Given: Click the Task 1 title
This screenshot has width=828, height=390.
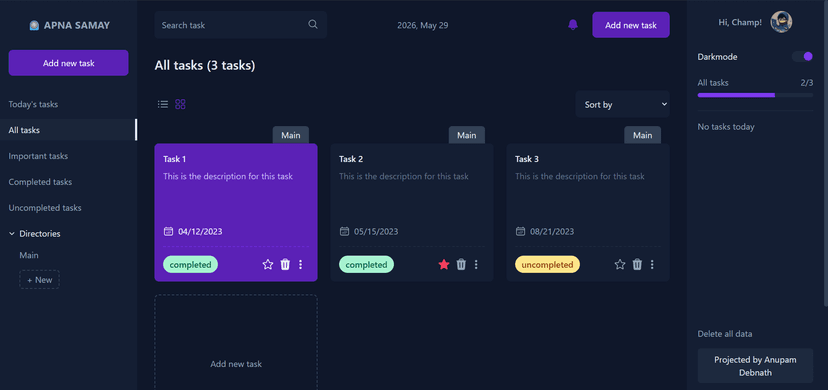Looking at the screenshot, I should pos(175,159).
